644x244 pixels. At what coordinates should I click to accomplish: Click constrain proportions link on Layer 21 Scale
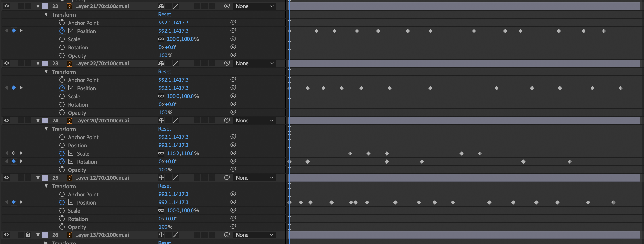tap(161, 39)
